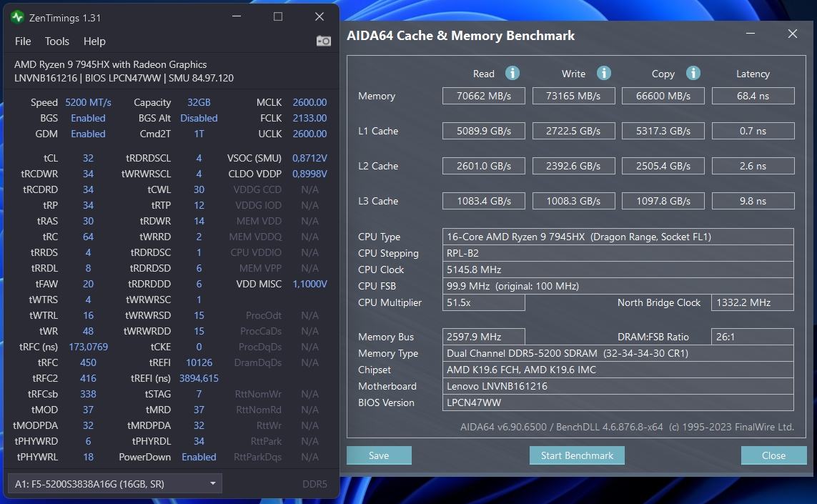Screen dimensions: 817x504
Task: Click the L3 Cache Copy 1097.8 GB/s field
Action: click(x=663, y=201)
